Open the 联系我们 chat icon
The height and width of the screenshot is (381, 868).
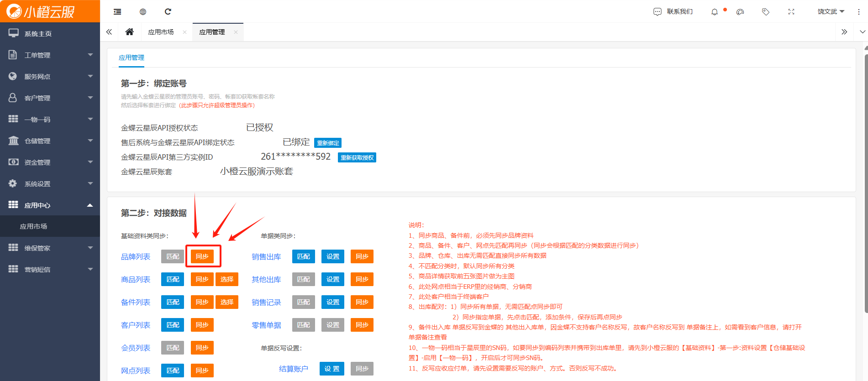click(658, 11)
